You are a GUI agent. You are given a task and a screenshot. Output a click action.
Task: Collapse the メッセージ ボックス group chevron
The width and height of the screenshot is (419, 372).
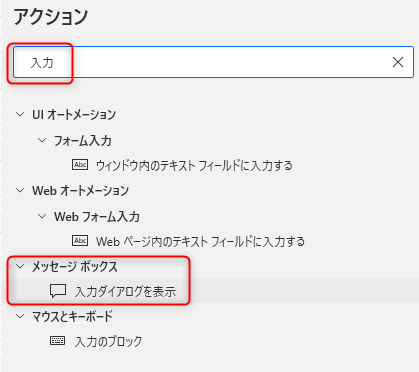click(20, 266)
